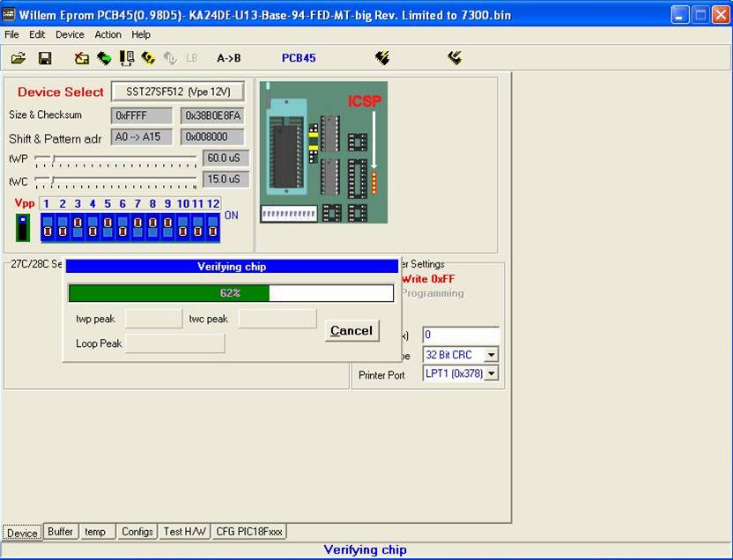Click the greyed-out lock icon
Image resolution: width=733 pixels, height=560 pixels.
(170, 58)
